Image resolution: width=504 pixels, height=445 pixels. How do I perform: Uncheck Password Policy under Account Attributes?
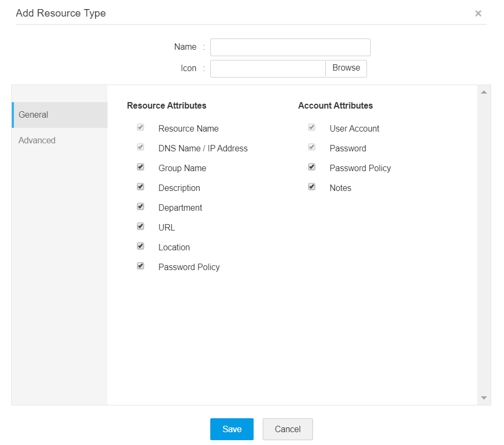[x=311, y=167]
